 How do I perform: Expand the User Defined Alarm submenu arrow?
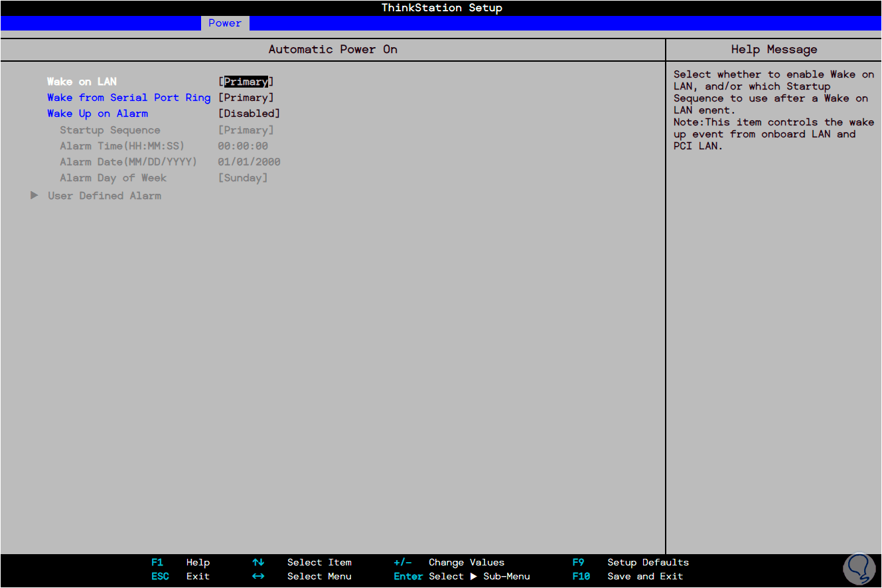[35, 196]
